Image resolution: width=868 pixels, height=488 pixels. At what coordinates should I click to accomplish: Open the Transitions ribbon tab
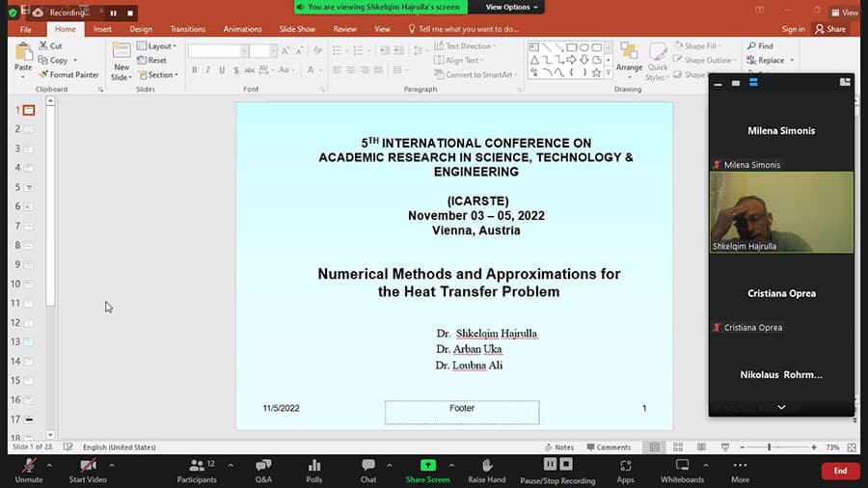pyautogui.click(x=188, y=29)
